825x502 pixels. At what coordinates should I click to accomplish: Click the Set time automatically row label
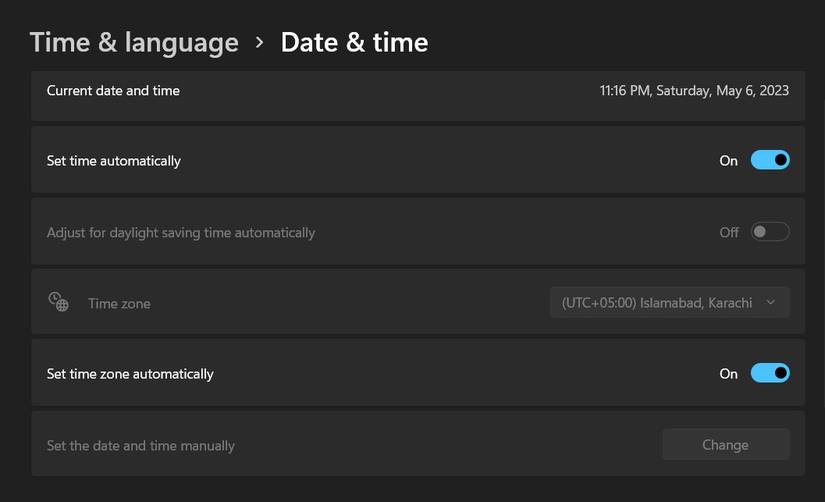(x=114, y=161)
